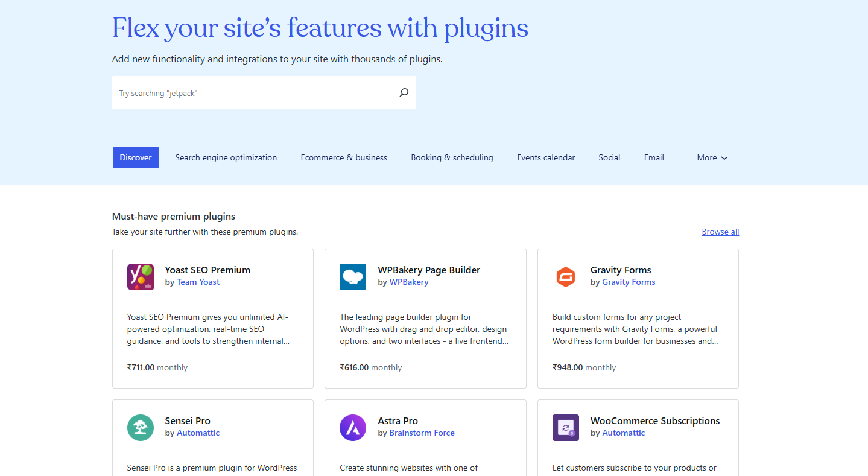The width and height of the screenshot is (868, 476).
Task: Click the Astra Pro purple logo icon
Action: tap(353, 428)
